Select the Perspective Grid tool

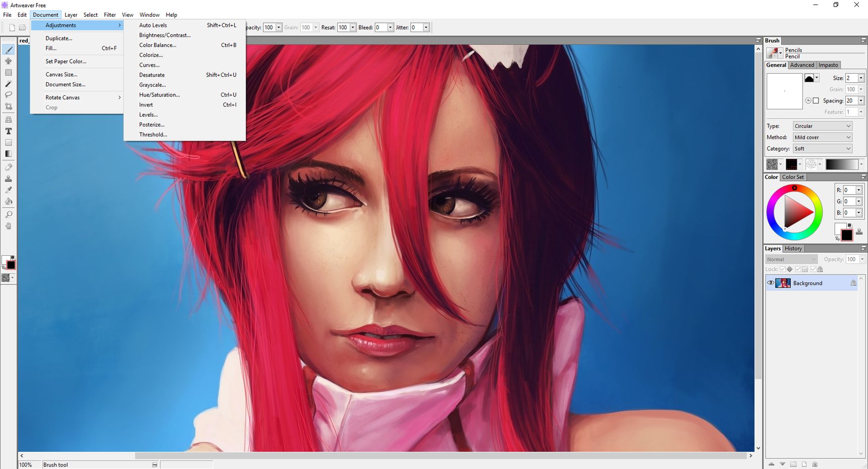(9, 120)
